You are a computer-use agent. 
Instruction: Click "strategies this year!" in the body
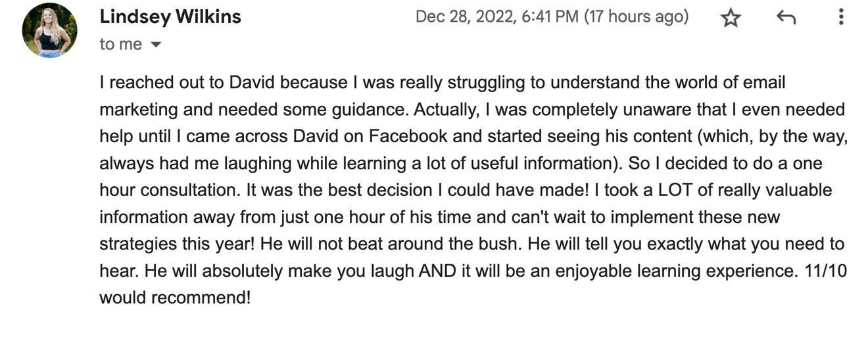(x=177, y=243)
